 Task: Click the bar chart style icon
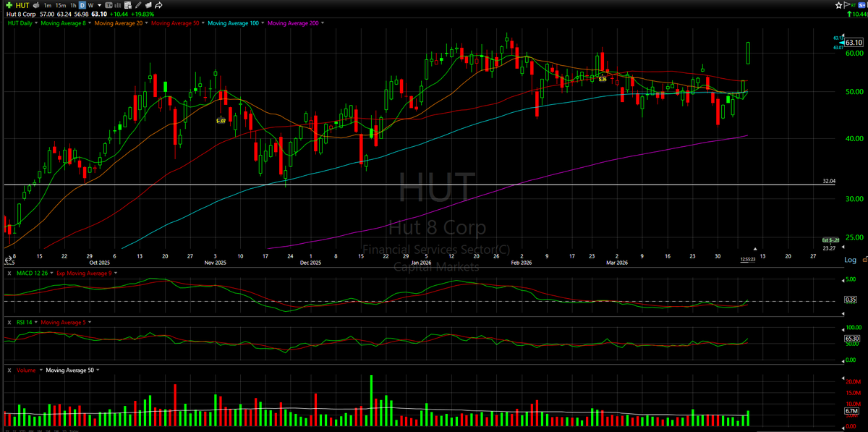[x=117, y=5]
